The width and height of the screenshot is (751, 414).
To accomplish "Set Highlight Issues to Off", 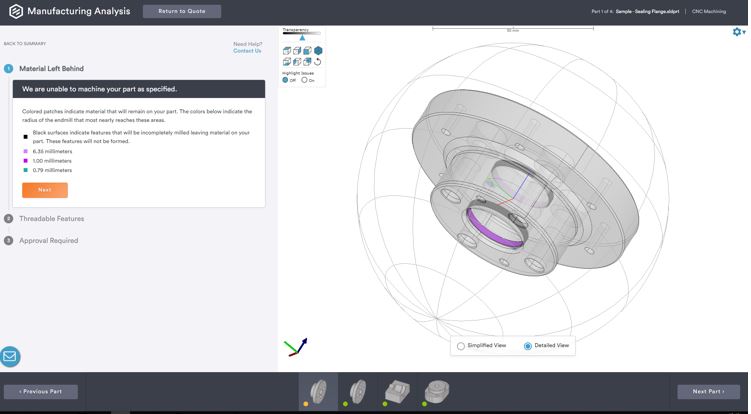I will pyautogui.click(x=286, y=80).
